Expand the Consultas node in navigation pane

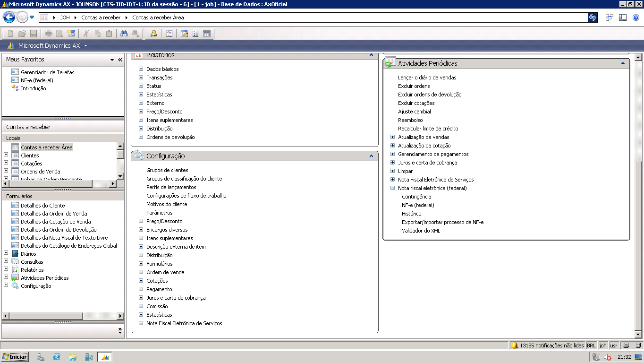point(6,261)
